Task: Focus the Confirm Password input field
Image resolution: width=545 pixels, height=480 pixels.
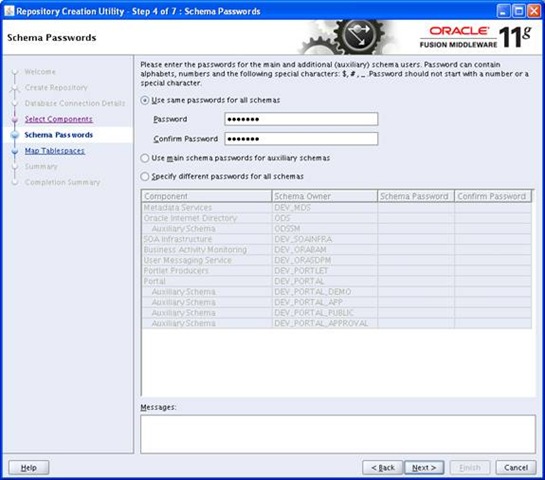Action: point(301,139)
